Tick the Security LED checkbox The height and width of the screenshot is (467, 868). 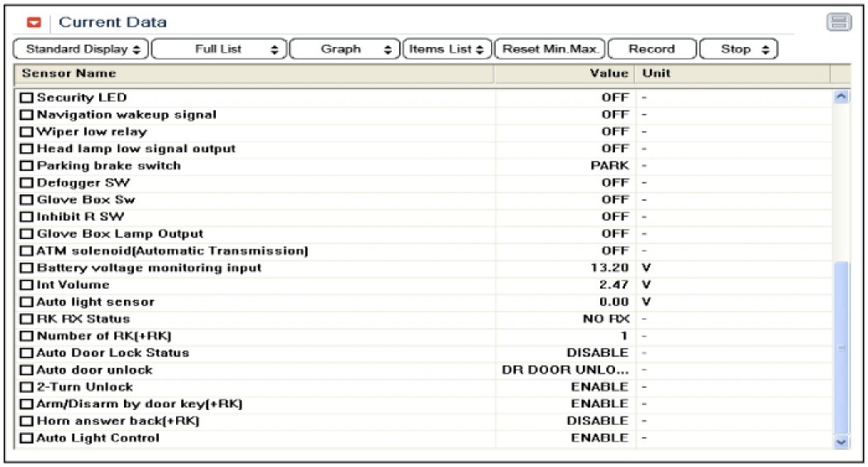(26, 98)
